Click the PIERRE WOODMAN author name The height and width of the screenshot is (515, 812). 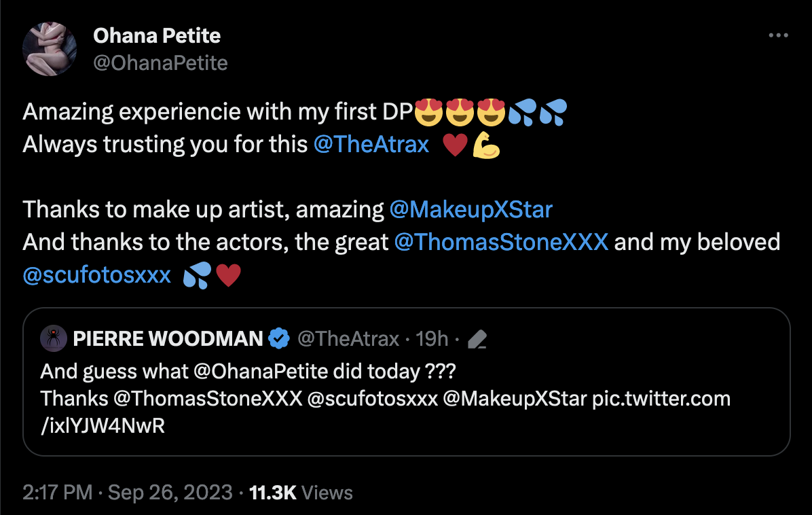(x=168, y=338)
